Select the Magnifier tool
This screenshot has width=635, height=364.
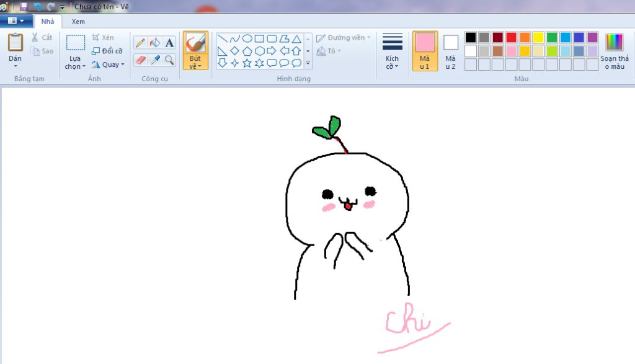point(169,60)
